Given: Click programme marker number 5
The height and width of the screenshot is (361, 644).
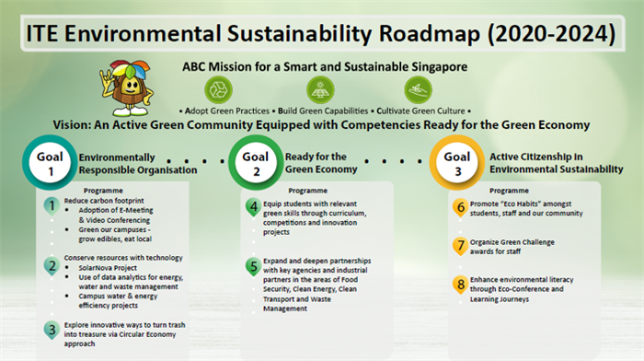Looking at the screenshot, I should (x=253, y=267).
